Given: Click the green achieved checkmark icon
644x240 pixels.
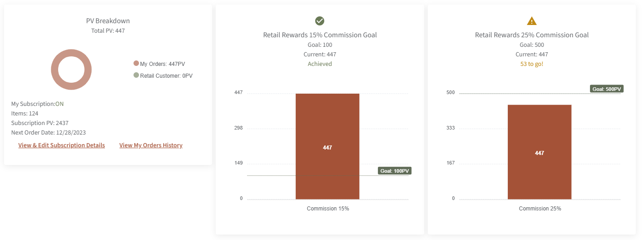Looking at the screenshot, I should (x=320, y=21).
